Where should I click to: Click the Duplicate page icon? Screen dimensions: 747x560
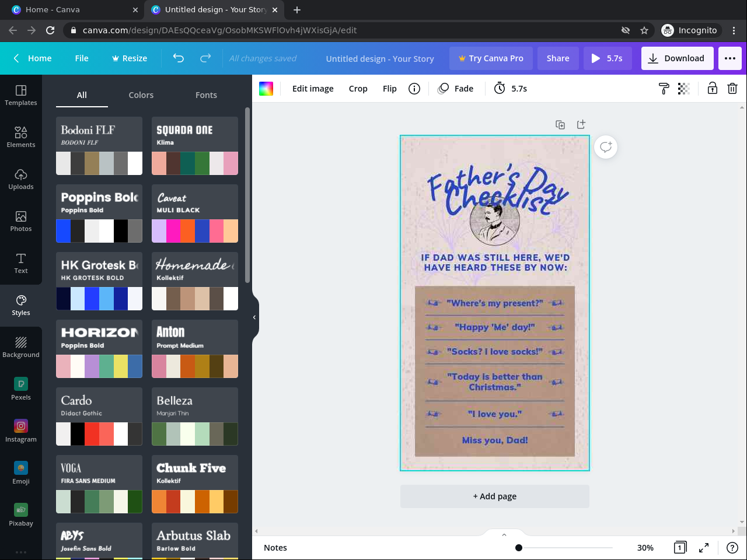click(560, 125)
